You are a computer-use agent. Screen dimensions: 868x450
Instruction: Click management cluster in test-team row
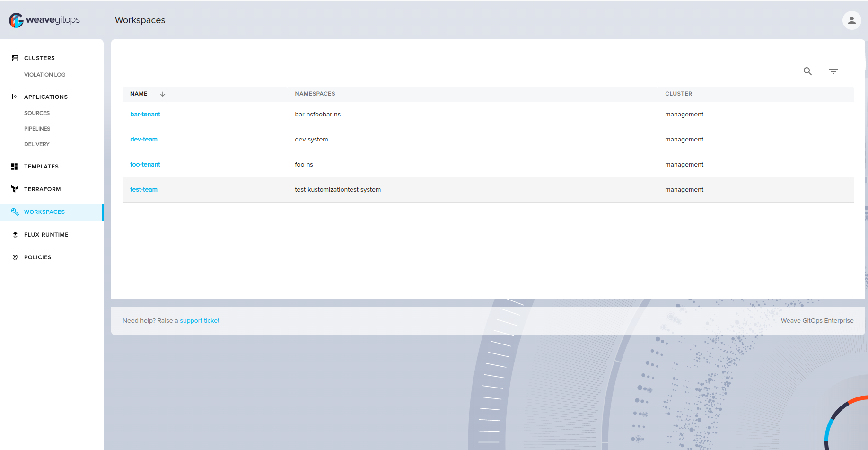[684, 190]
